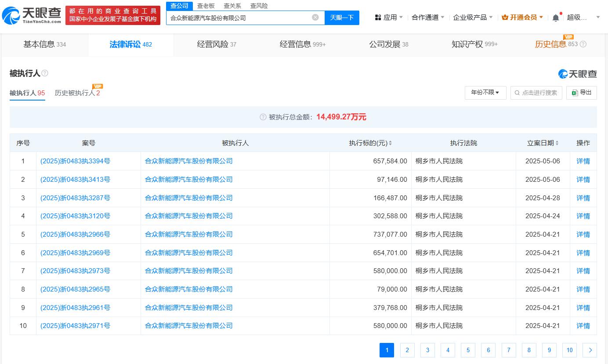Open case (2025)浙0483执2961号
This screenshot has height=364, width=608.
click(x=75, y=308)
